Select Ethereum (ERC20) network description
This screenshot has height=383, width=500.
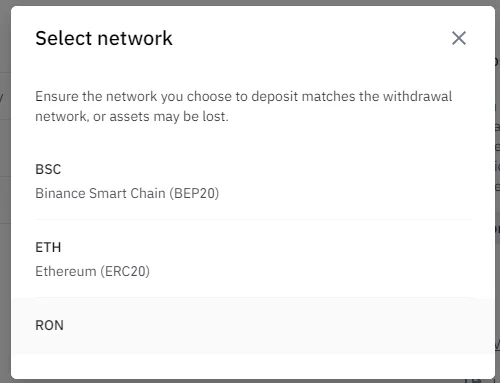92,271
